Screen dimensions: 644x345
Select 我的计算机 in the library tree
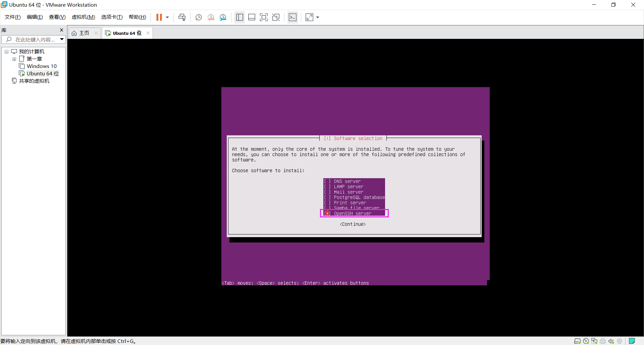tap(32, 52)
